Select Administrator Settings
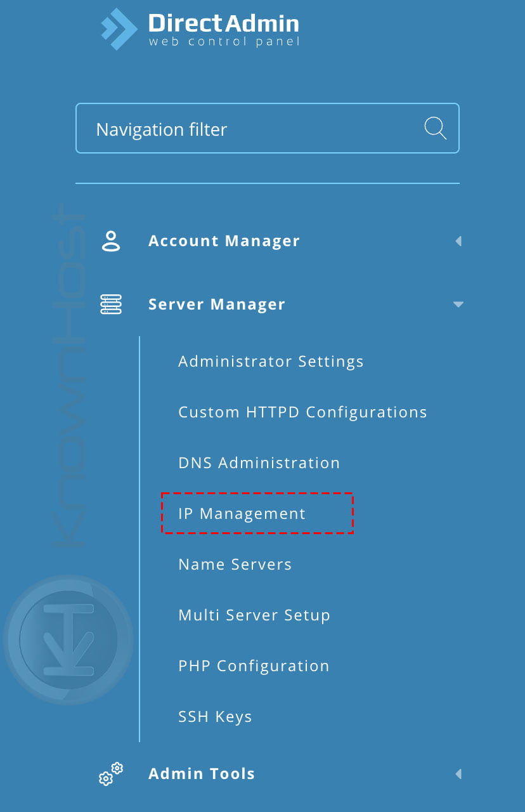Image resolution: width=525 pixels, height=812 pixels. pyautogui.click(x=271, y=361)
